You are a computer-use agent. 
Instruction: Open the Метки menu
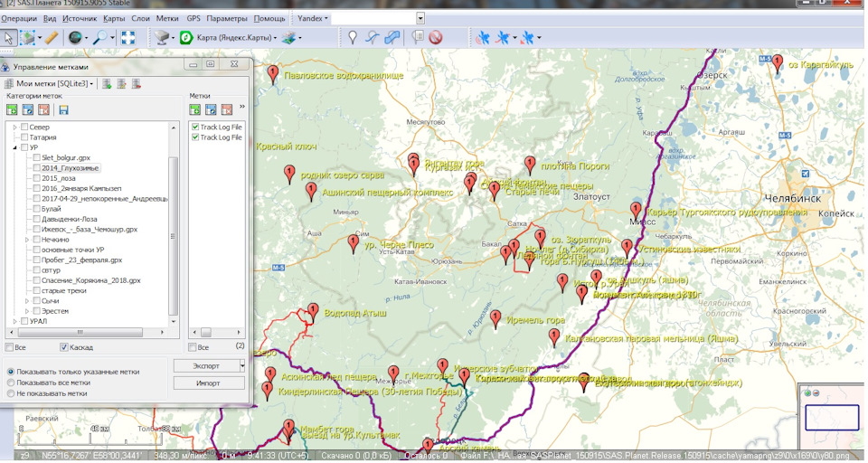point(167,18)
